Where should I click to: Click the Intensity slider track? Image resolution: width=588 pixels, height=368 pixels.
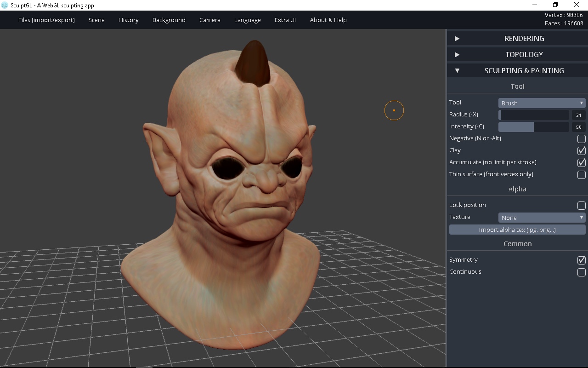coord(534,127)
